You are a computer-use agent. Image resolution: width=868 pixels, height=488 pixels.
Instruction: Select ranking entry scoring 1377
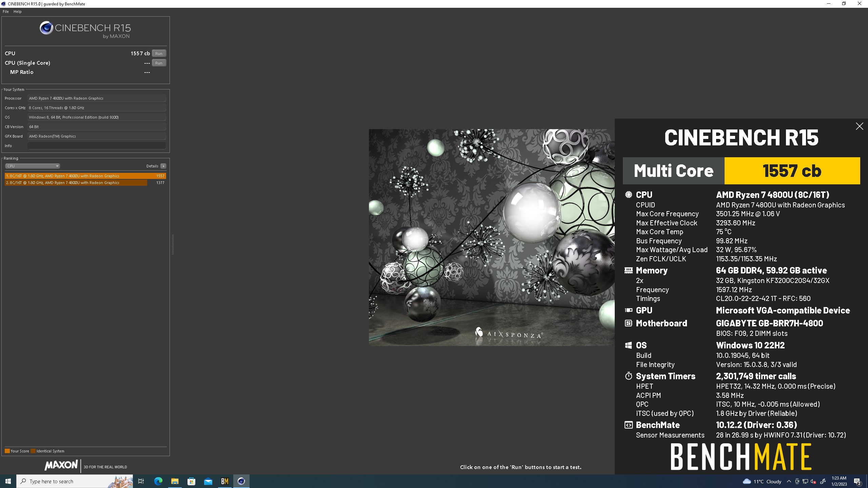pos(85,183)
